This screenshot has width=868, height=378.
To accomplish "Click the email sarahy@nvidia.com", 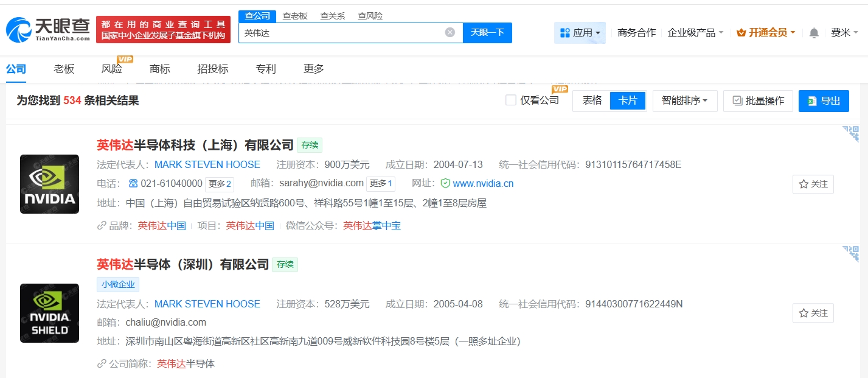I will click(322, 183).
